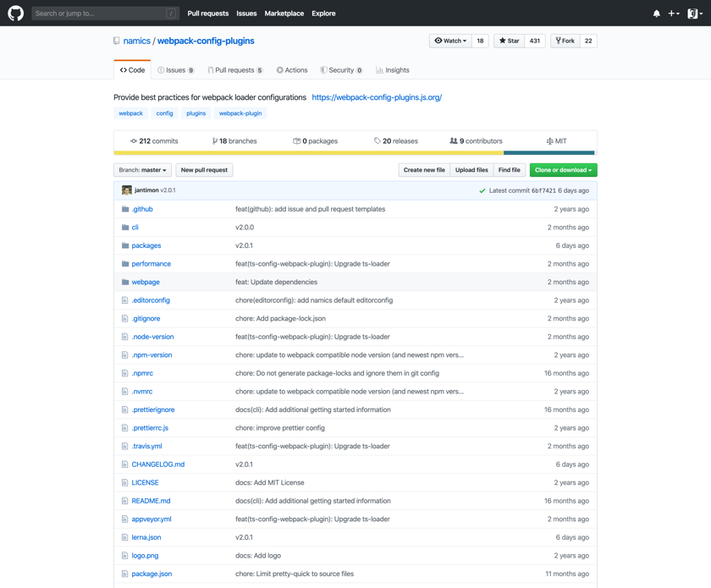Open the namics owner link
This screenshot has width=711, height=588.
[x=136, y=41]
